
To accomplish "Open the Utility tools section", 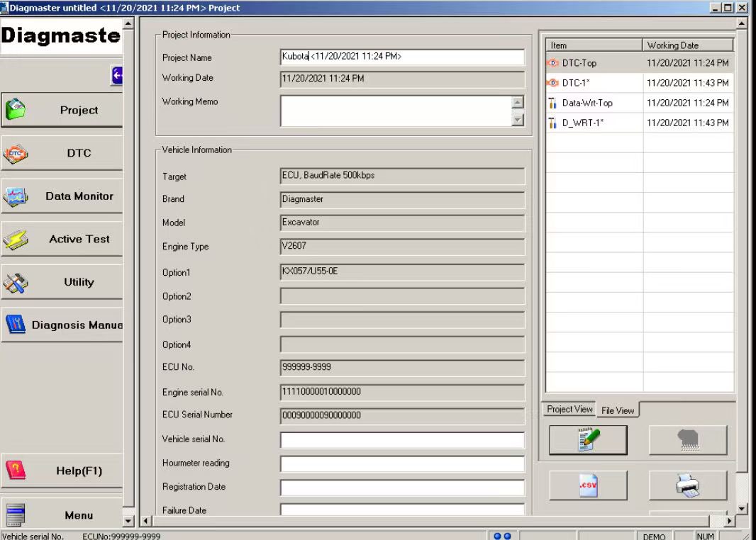I will (62, 282).
